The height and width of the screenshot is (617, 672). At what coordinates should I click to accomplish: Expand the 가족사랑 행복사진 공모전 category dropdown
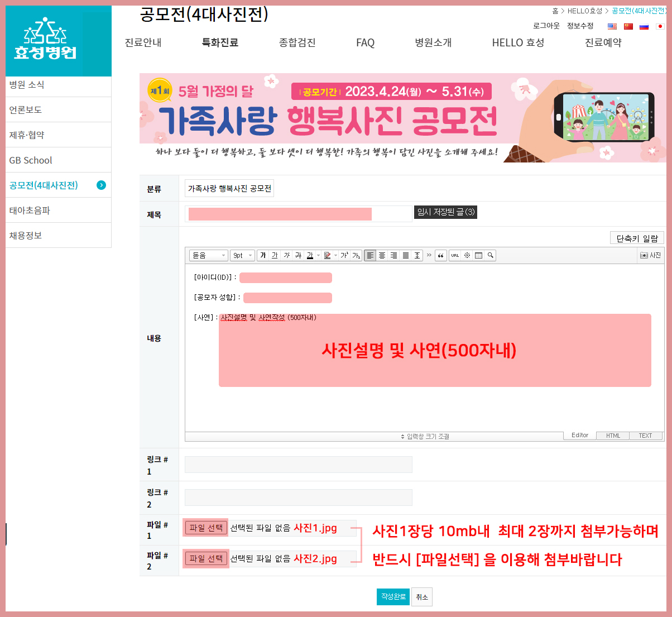229,189
